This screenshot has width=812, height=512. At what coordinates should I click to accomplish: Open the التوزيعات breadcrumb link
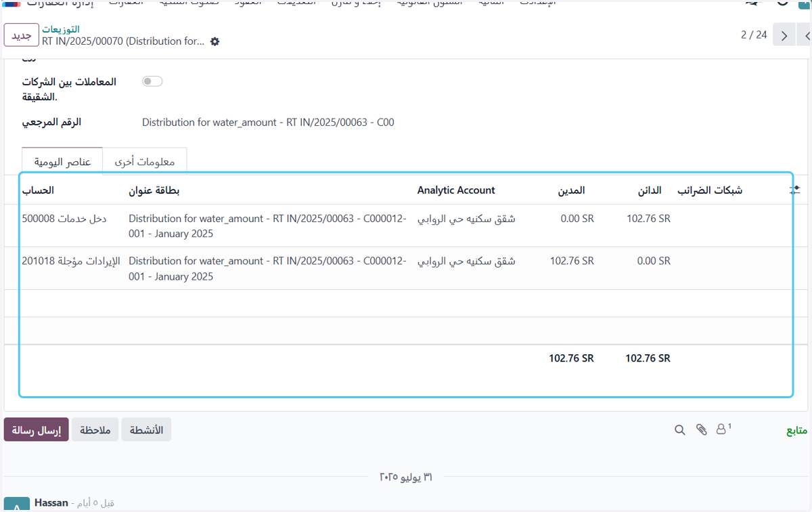tap(61, 29)
